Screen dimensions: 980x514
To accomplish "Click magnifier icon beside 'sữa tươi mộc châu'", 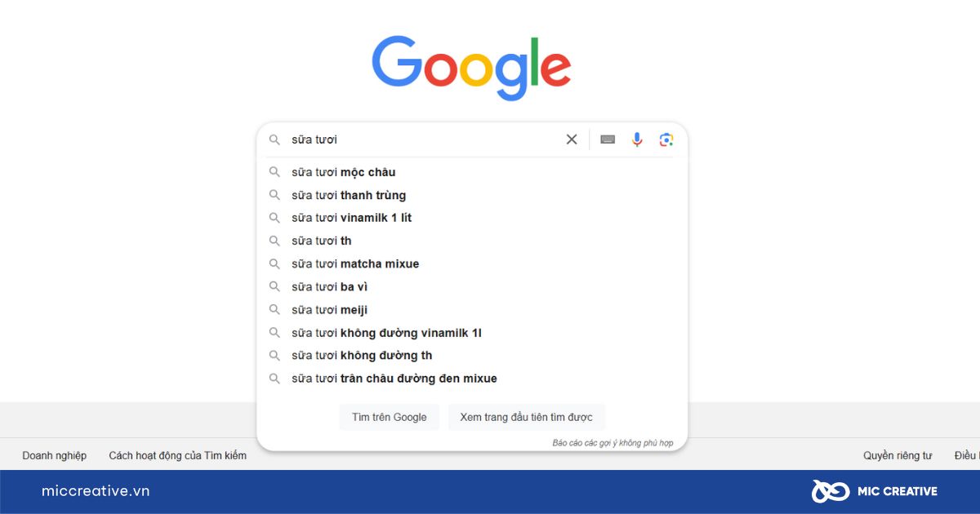I will click(x=275, y=172).
